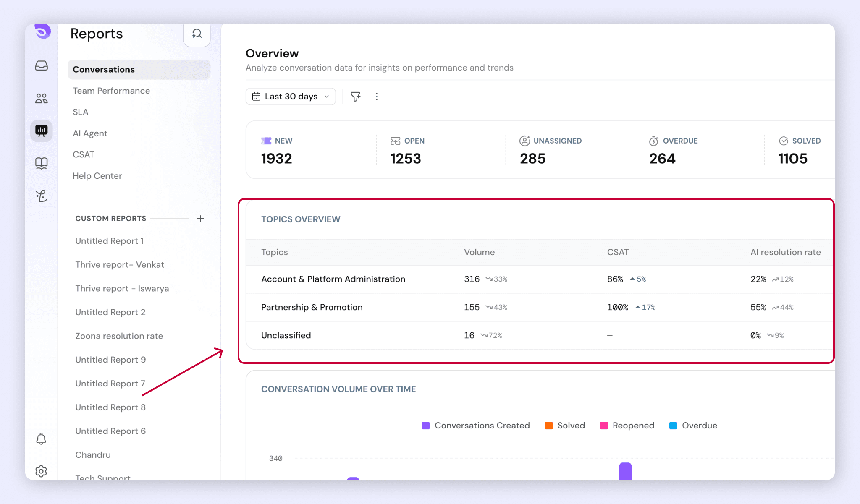Open the three-dot more options menu
Screen dimensions: 860x504
(x=377, y=97)
